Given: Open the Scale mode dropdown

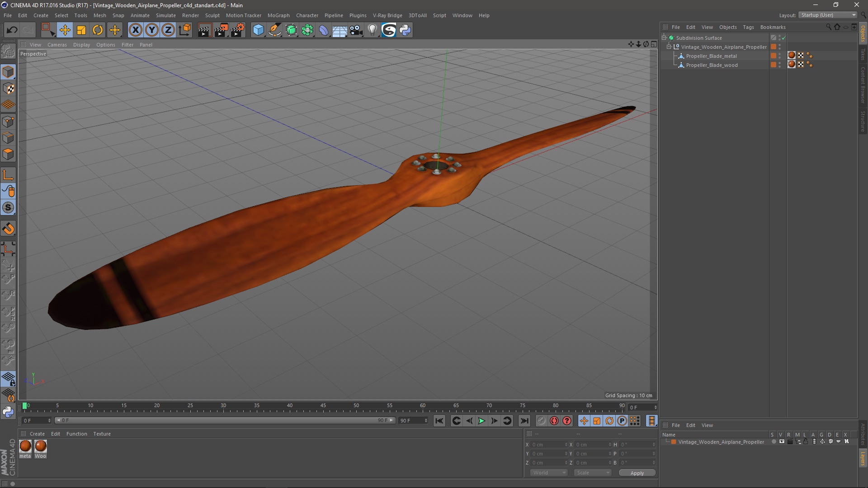Looking at the screenshot, I should point(593,473).
